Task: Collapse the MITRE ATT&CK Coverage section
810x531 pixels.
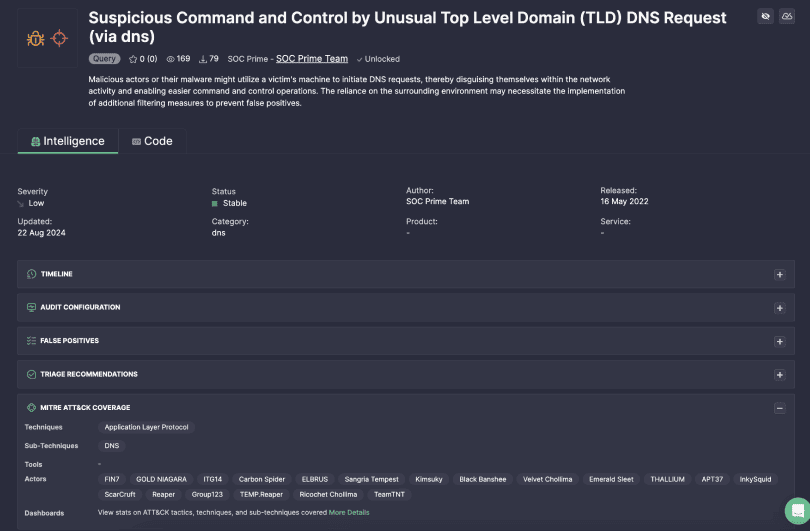Action: 780,408
